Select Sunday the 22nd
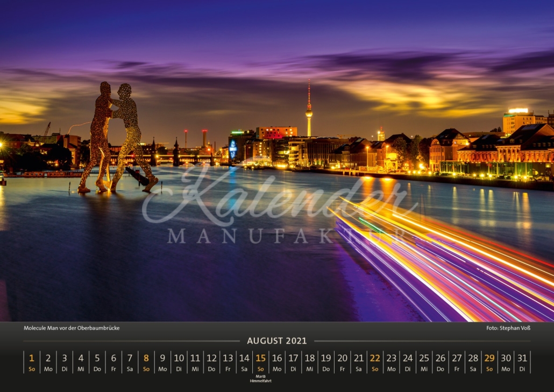This screenshot has width=554, height=392. 375,362
